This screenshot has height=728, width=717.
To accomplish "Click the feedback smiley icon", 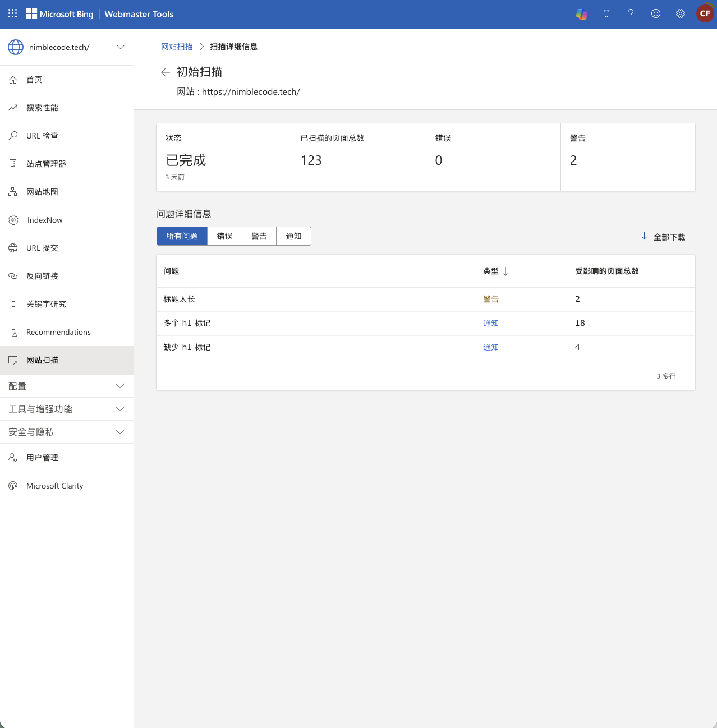I will tap(656, 14).
